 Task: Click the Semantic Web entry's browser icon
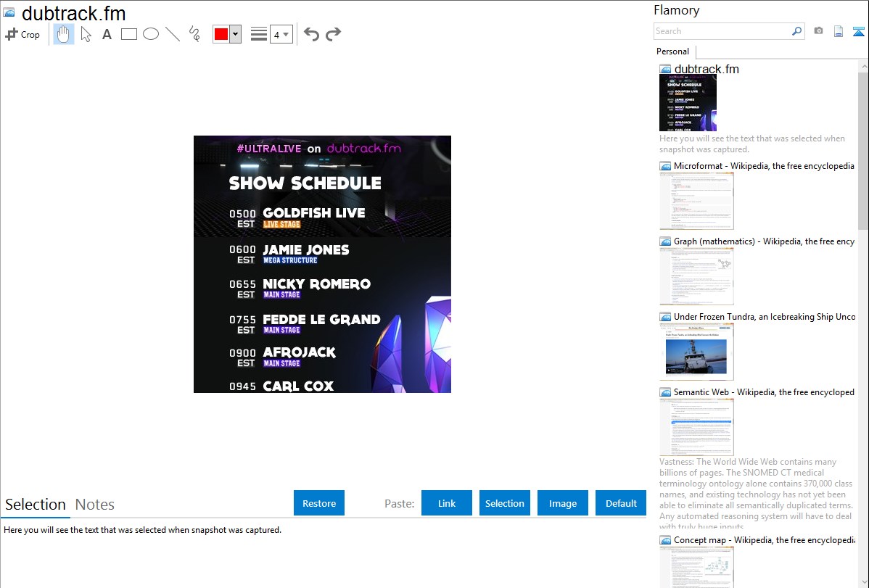coord(665,392)
